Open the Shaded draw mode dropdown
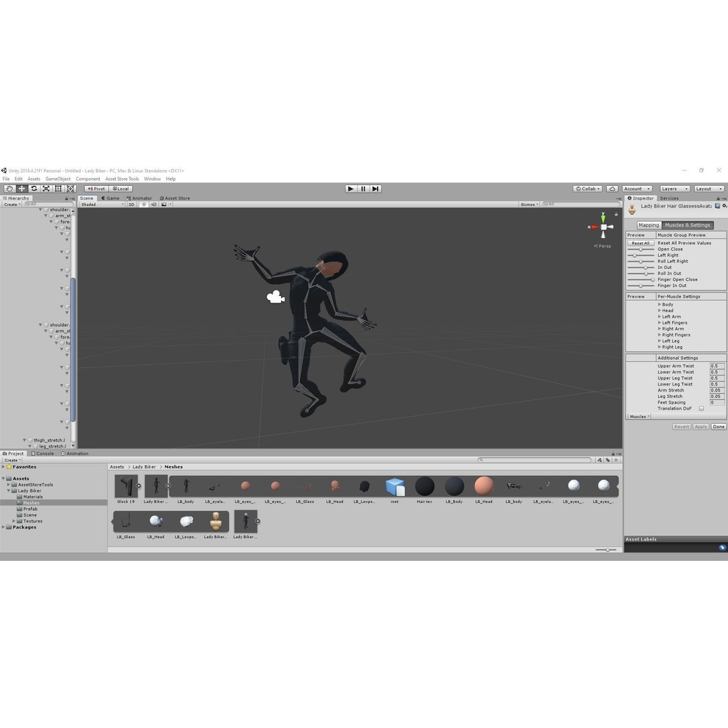 point(102,204)
